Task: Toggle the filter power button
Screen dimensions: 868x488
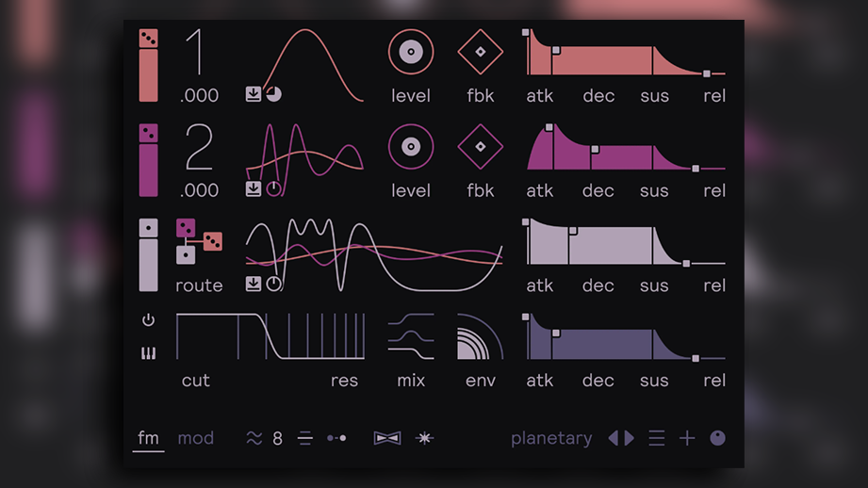Action: tap(148, 319)
